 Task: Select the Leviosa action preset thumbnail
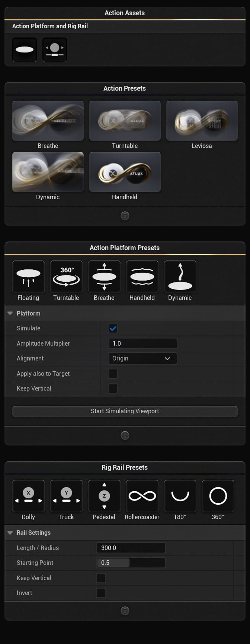click(202, 121)
